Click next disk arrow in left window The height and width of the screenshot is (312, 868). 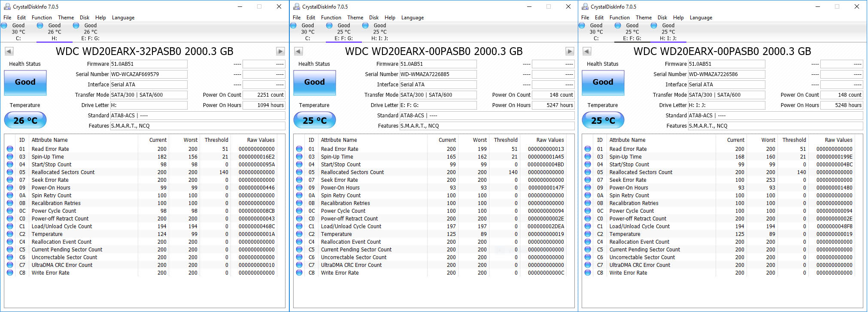click(x=280, y=52)
